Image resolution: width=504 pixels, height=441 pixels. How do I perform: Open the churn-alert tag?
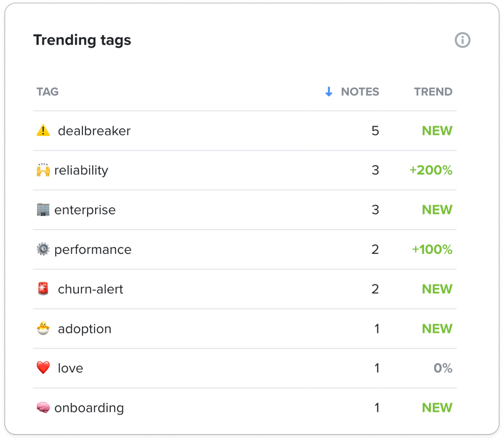click(90, 289)
